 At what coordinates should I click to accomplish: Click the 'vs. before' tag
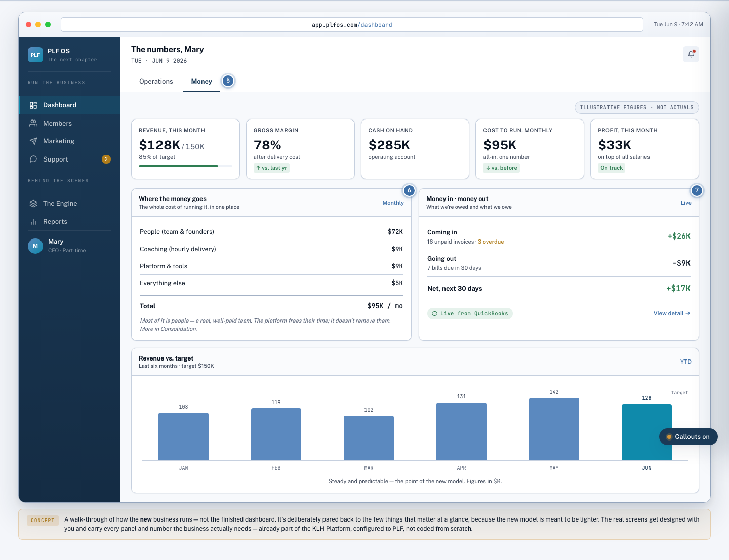click(501, 168)
